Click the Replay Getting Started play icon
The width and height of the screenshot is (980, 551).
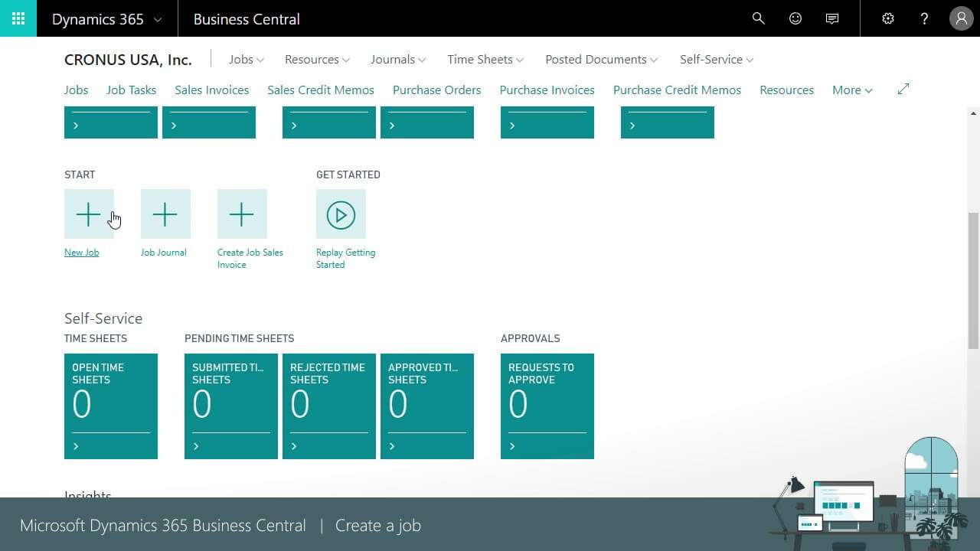point(341,214)
